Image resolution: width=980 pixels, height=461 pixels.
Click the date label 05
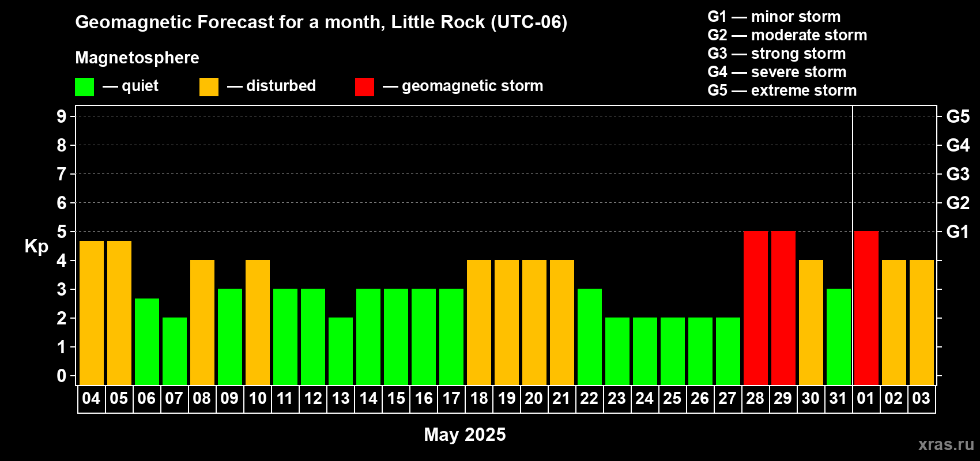[x=119, y=398]
